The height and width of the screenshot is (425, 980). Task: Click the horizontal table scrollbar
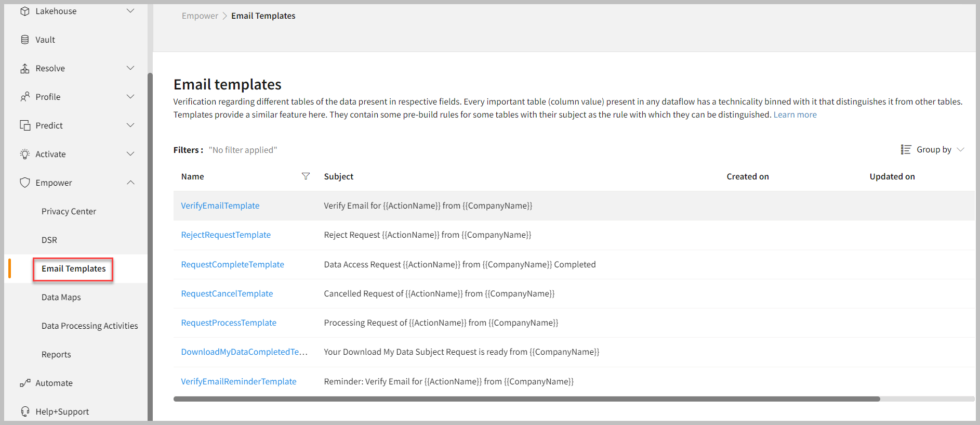(526, 399)
